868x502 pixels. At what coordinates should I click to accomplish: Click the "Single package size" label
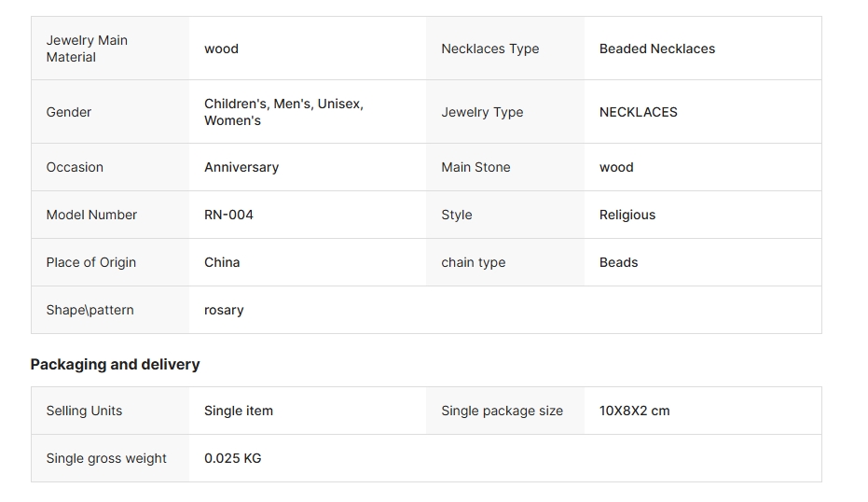pos(502,411)
